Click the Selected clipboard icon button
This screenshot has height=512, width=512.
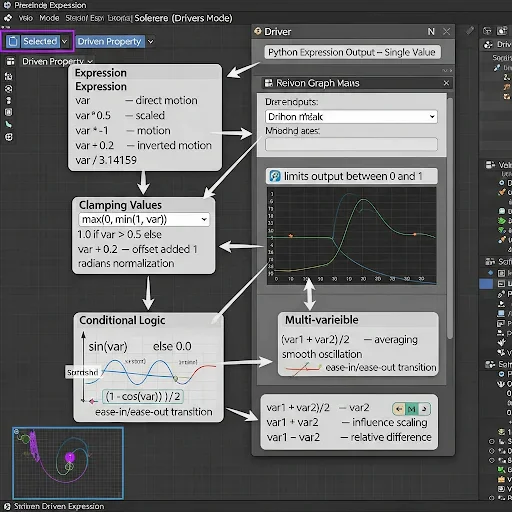13,41
